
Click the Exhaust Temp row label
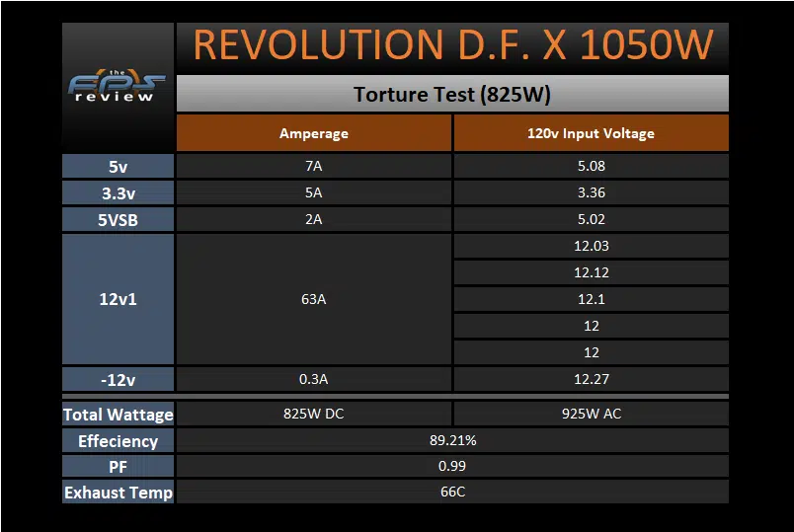tap(118, 492)
